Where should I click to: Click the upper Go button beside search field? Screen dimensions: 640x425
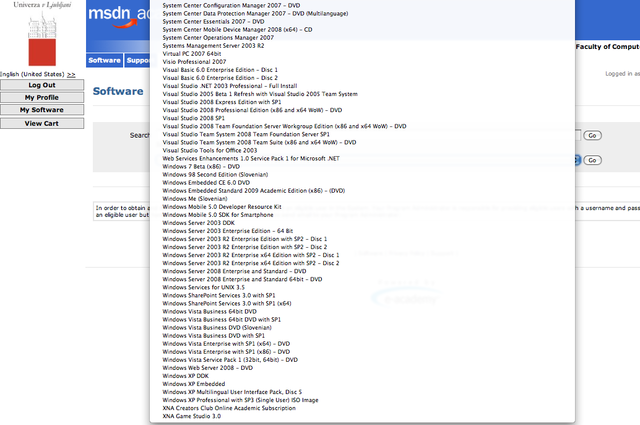[x=592, y=136]
